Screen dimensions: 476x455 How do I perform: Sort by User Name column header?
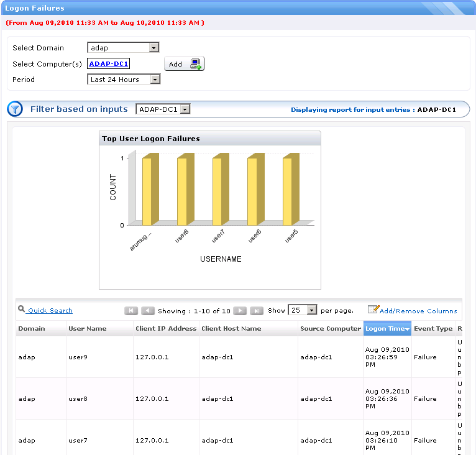[x=88, y=329]
